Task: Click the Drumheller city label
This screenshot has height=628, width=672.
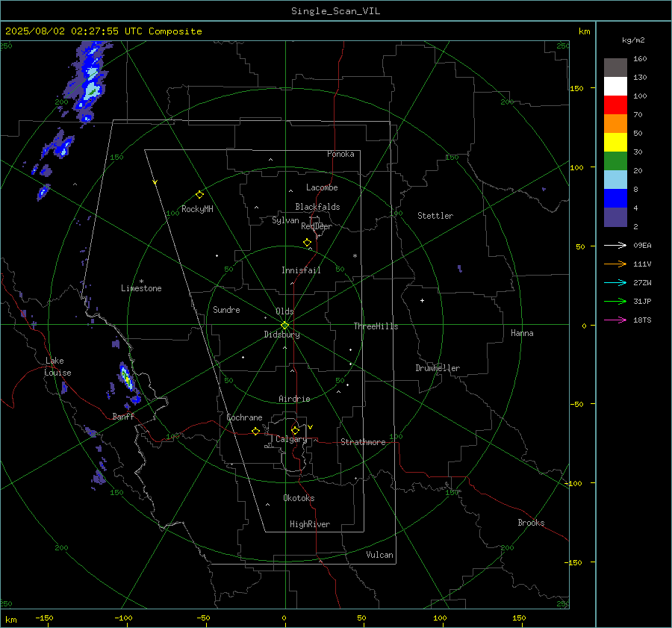Action: pos(438,368)
